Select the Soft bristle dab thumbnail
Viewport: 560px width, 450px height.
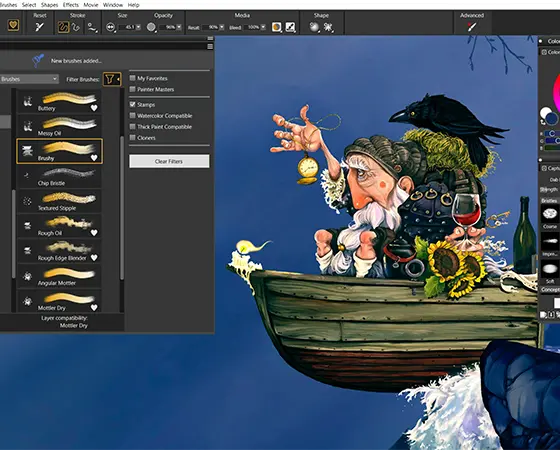(550, 269)
